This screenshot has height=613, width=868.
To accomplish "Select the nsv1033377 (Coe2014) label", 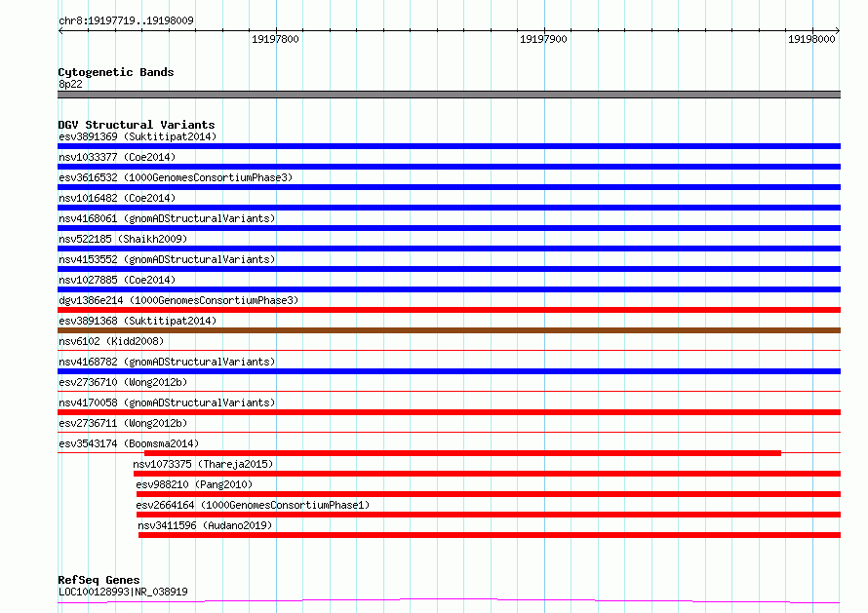I will tap(117, 157).
